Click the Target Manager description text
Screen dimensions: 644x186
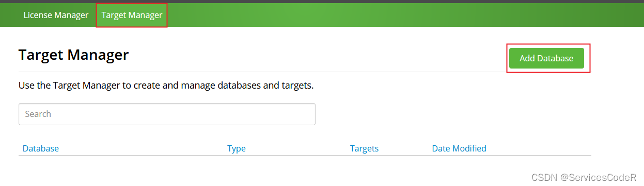click(166, 85)
